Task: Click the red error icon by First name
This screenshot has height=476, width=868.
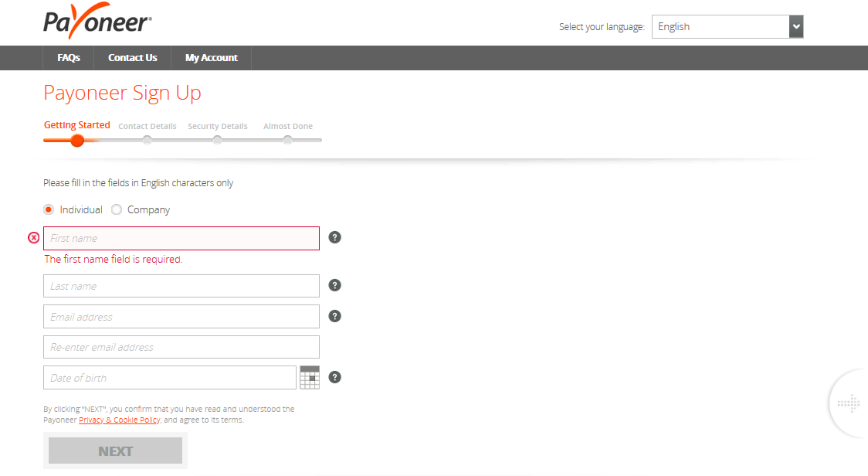Action: click(x=34, y=238)
